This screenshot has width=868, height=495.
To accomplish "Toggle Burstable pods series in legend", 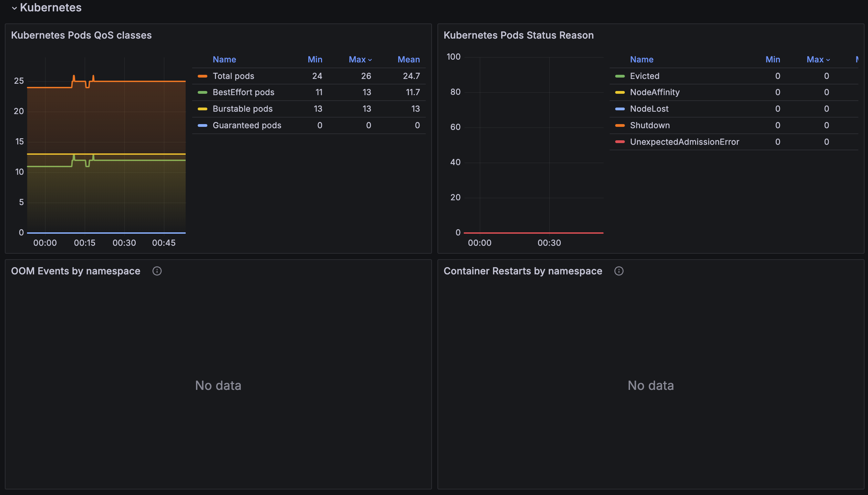I will [242, 109].
